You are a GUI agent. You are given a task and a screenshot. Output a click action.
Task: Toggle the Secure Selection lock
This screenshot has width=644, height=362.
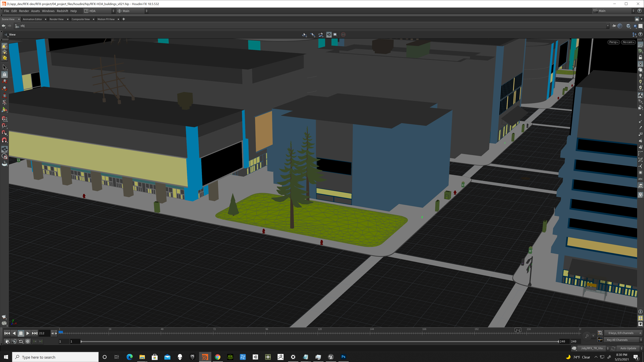tap(5, 74)
